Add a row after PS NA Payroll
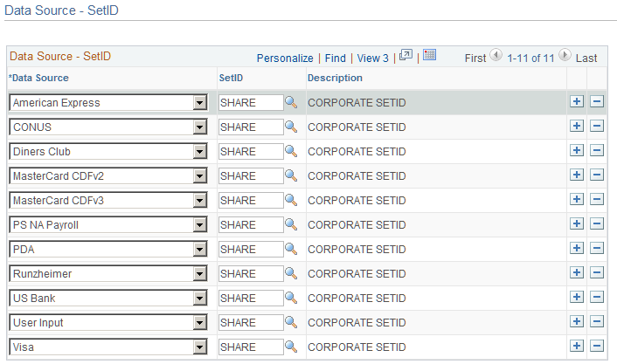 click(x=577, y=223)
